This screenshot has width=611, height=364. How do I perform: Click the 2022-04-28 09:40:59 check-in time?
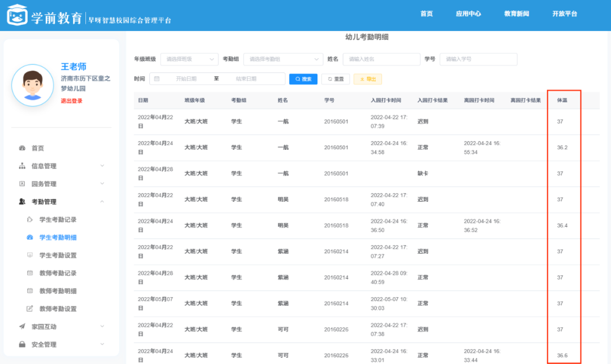[389, 278]
